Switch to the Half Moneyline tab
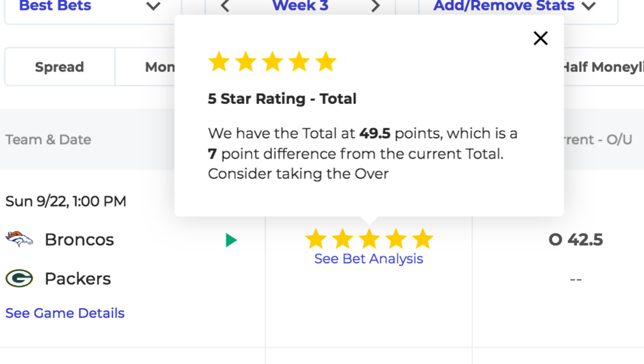This screenshot has height=364, width=644. point(602,67)
